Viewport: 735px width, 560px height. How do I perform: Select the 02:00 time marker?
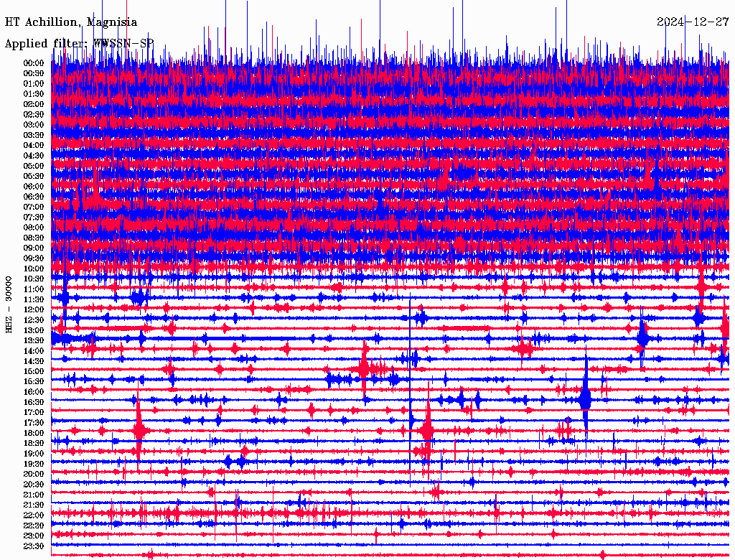tap(34, 104)
